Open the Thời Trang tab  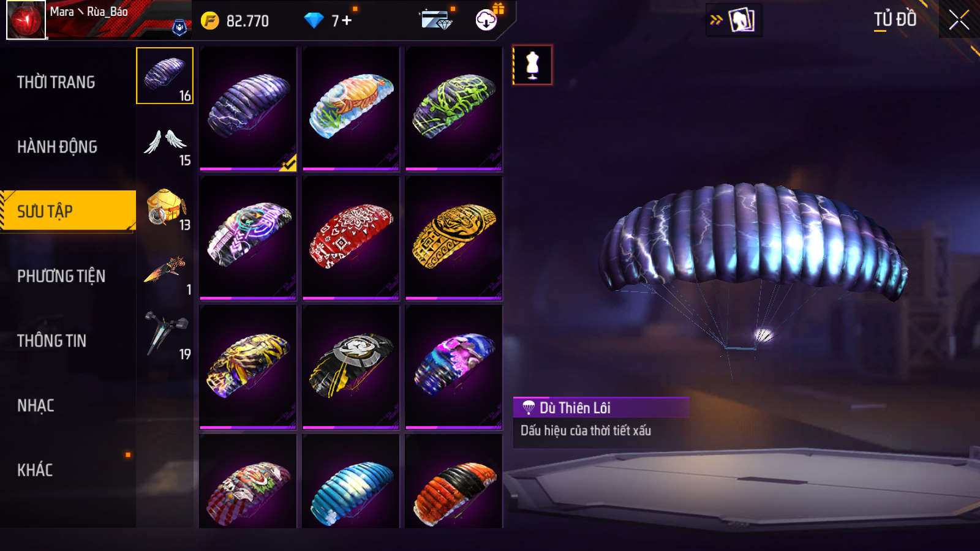56,82
